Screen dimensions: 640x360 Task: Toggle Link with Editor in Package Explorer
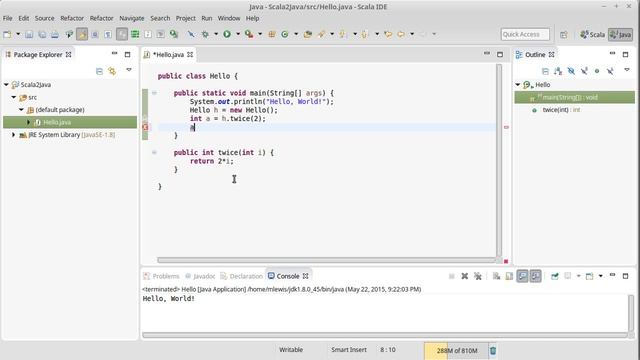pyautogui.click(x=112, y=71)
